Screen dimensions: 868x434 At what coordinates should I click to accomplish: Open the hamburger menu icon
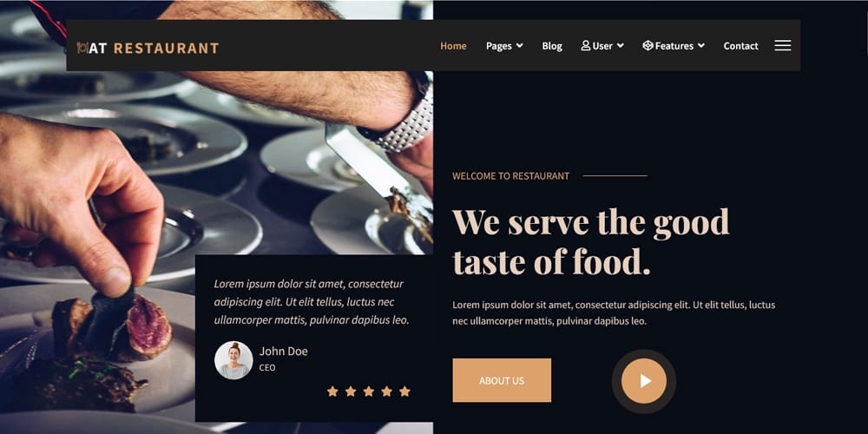click(x=782, y=45)
